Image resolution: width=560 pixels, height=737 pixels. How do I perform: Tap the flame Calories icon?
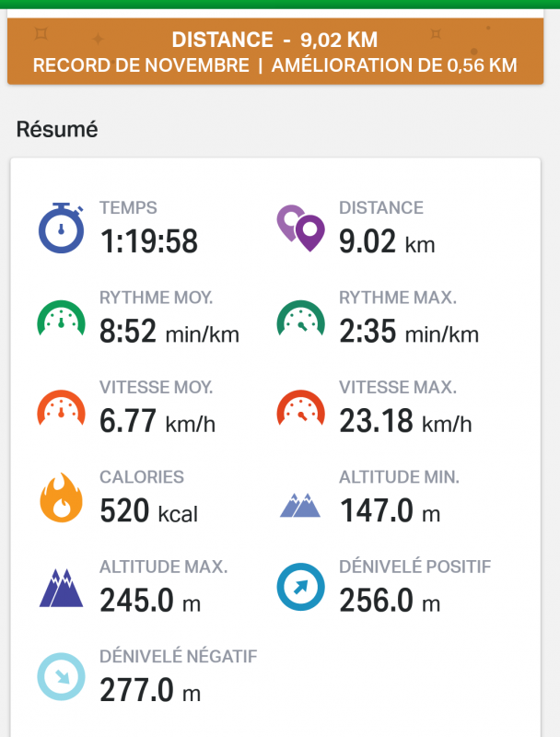[61, 497]
